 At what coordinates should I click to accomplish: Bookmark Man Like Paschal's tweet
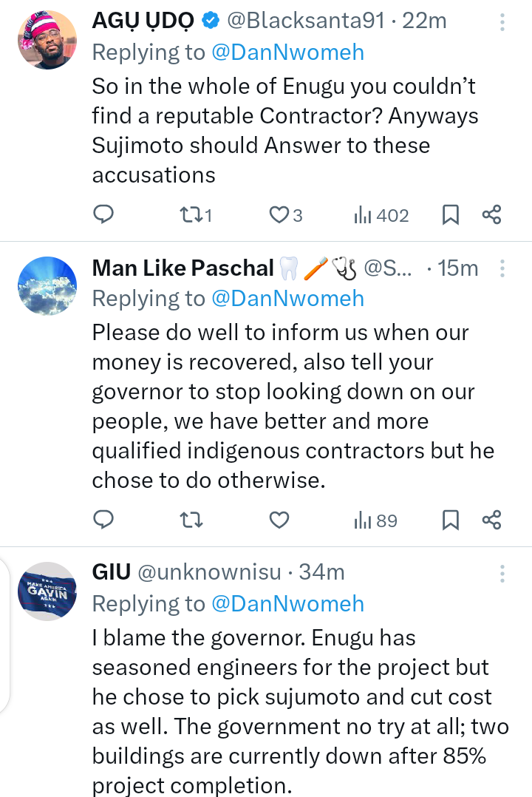click(451, 520)
